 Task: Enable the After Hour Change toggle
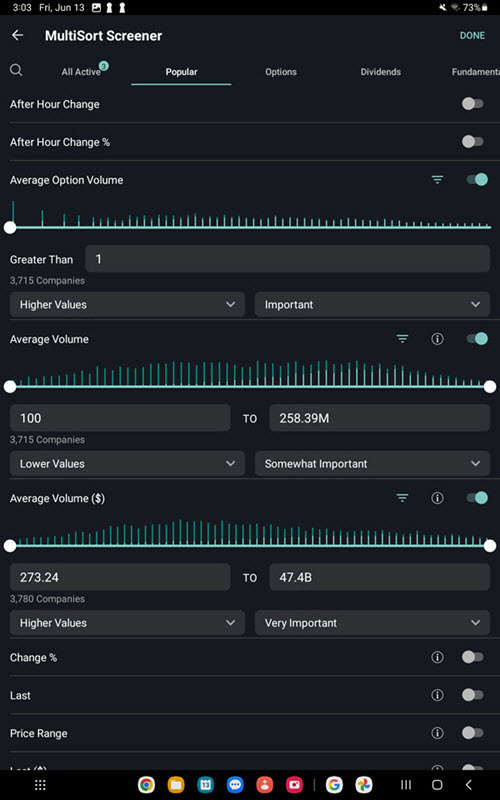pyautogui.click(x=472, y=104)
